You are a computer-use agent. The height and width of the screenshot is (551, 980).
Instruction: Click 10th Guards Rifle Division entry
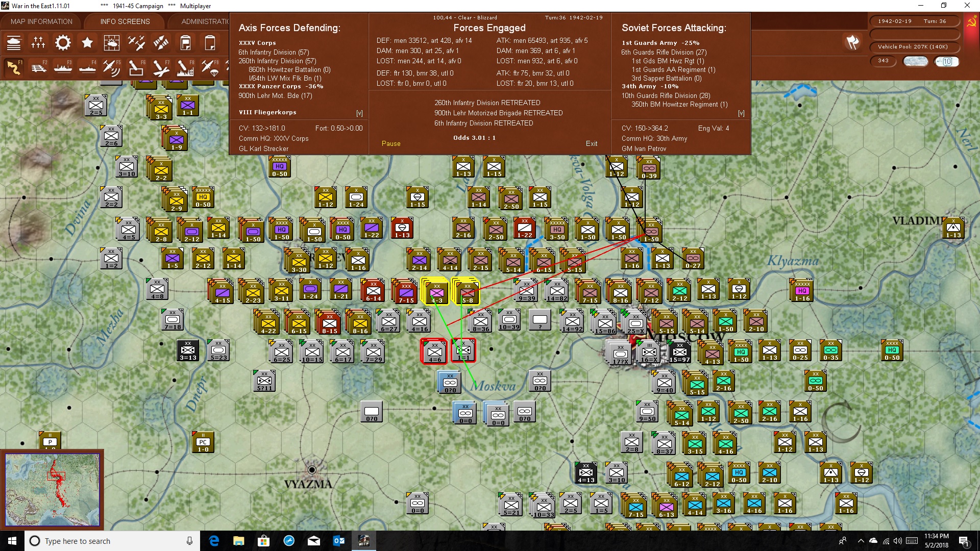click(x=666, y=95)
